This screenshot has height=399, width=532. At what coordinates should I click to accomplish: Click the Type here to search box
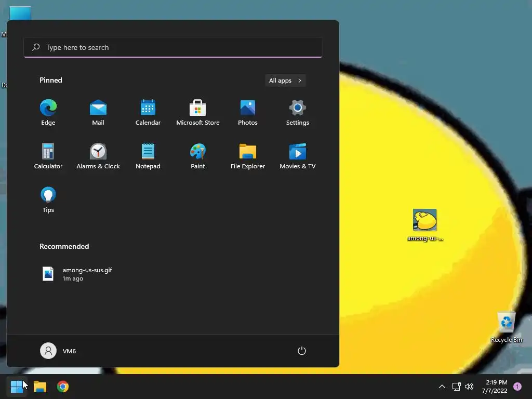tap(173, 47)
